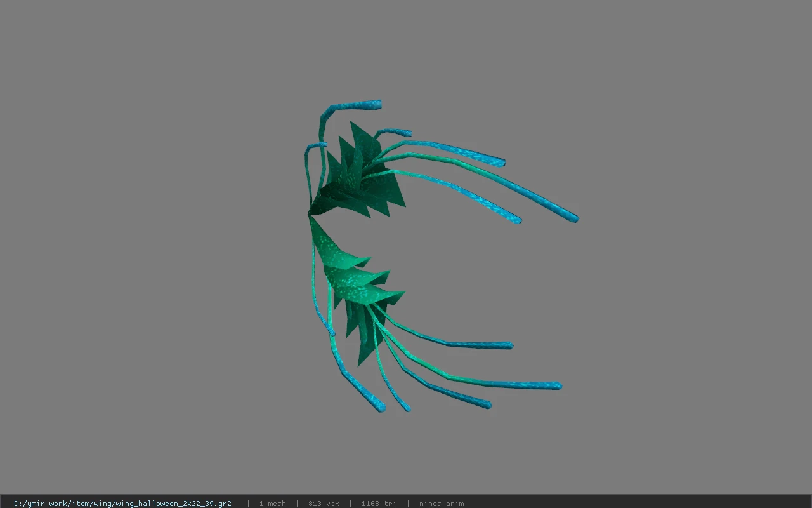Click the "1168 tri" triangle count
This screenshot has width=812, height=508.
(379, 504)
